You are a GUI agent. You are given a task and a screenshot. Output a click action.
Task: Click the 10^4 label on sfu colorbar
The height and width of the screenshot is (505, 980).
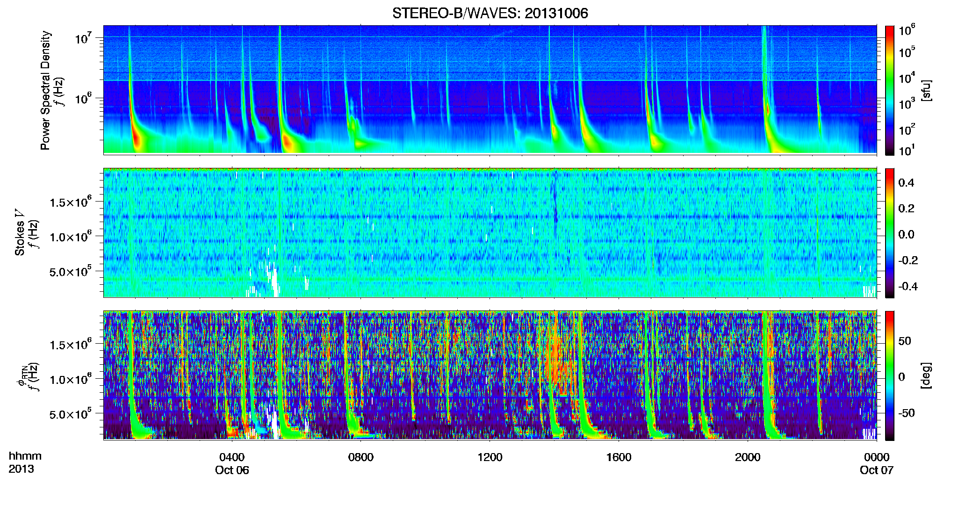[907, 78]
